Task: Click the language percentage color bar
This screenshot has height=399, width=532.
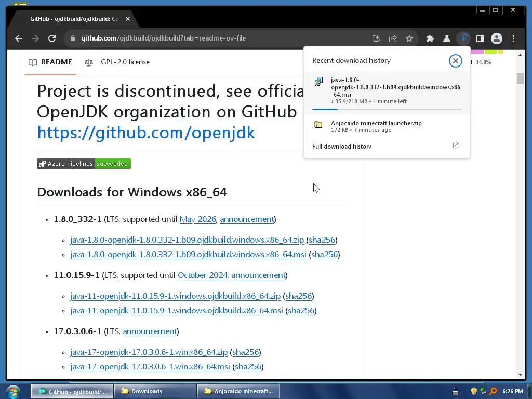Action: [486, 52]
